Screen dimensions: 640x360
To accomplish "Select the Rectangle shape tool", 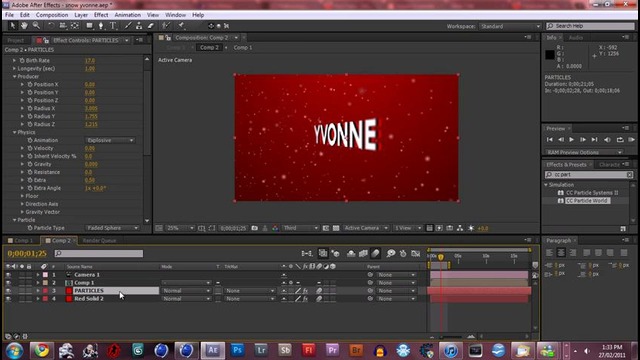I will tap(89, 26).
